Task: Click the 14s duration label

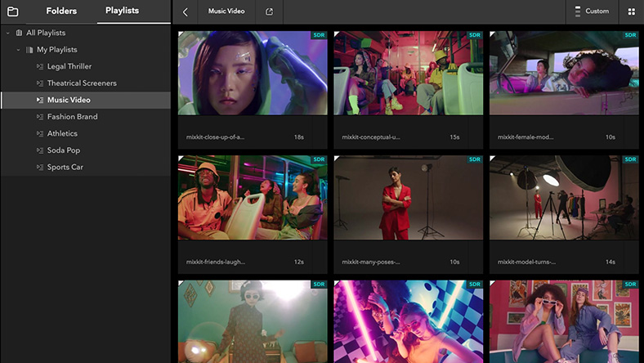Action: tap(610, 262)
